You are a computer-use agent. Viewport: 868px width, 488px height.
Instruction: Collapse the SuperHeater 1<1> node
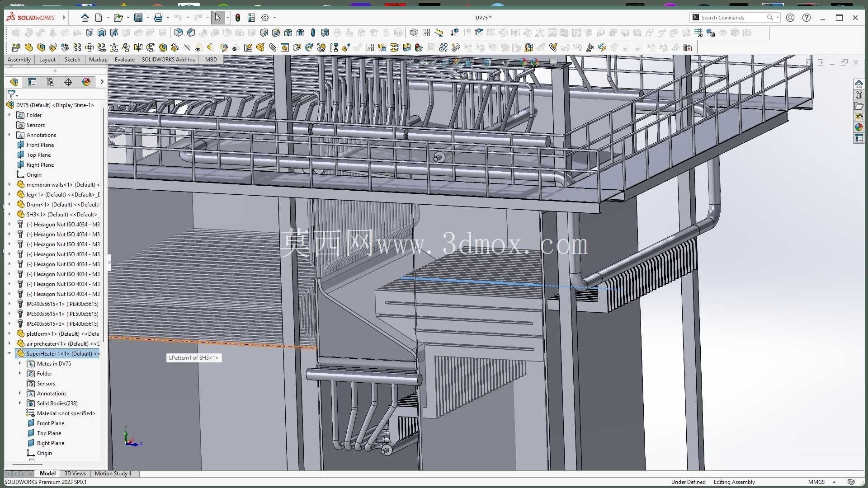[x=9, y=353]
